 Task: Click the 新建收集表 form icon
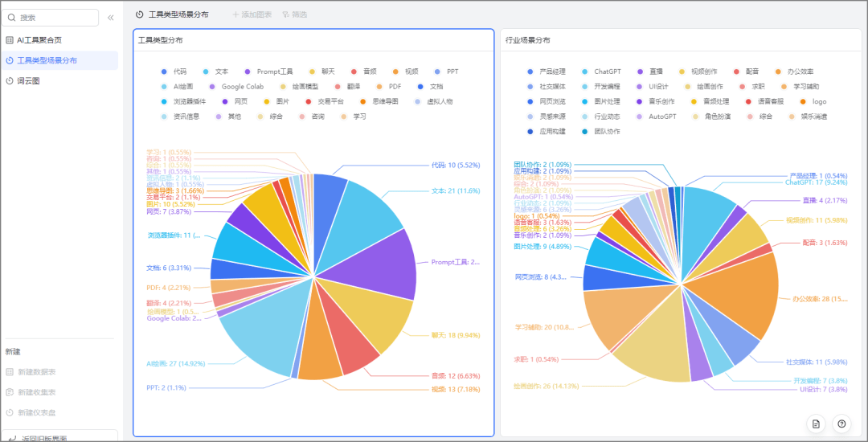[10, 392]
